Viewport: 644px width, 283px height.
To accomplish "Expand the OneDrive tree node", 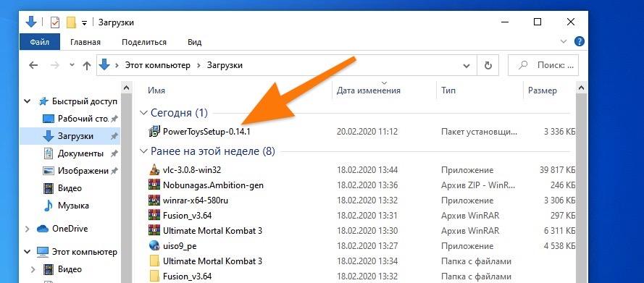I will tap(28, 229).
